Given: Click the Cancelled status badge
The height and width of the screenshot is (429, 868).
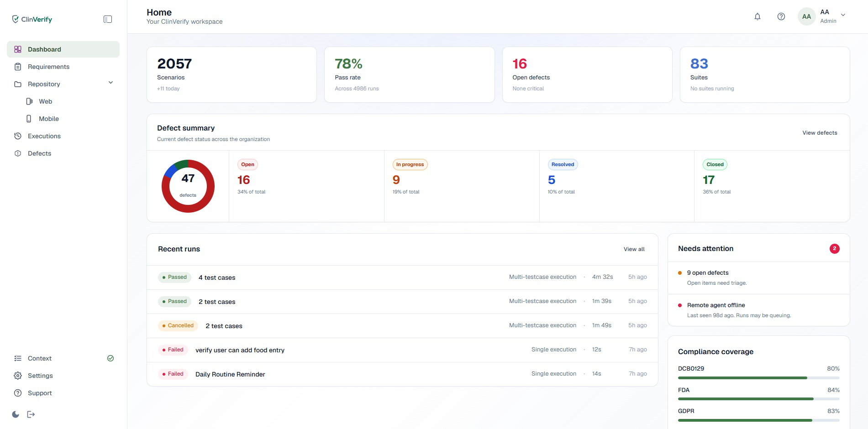Looking at the screenshot, I should point(178,326).
